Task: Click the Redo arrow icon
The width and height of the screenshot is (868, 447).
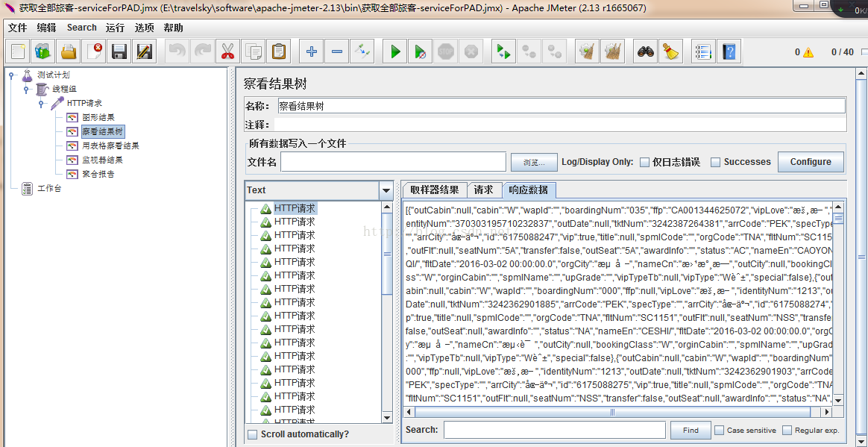Action: [202, 51]
